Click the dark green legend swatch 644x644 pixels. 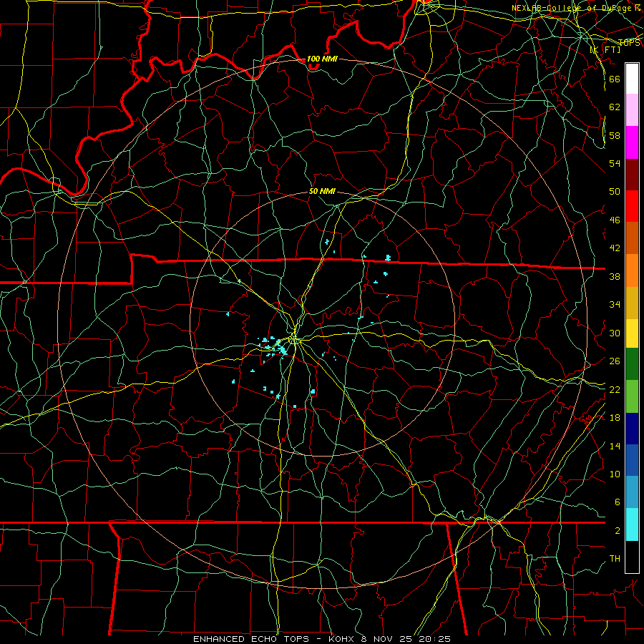(x=632, y=364)
